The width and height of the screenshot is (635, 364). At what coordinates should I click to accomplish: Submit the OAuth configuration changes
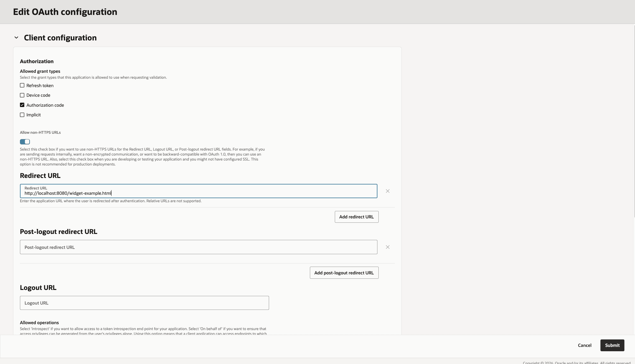tap(612, 345)
